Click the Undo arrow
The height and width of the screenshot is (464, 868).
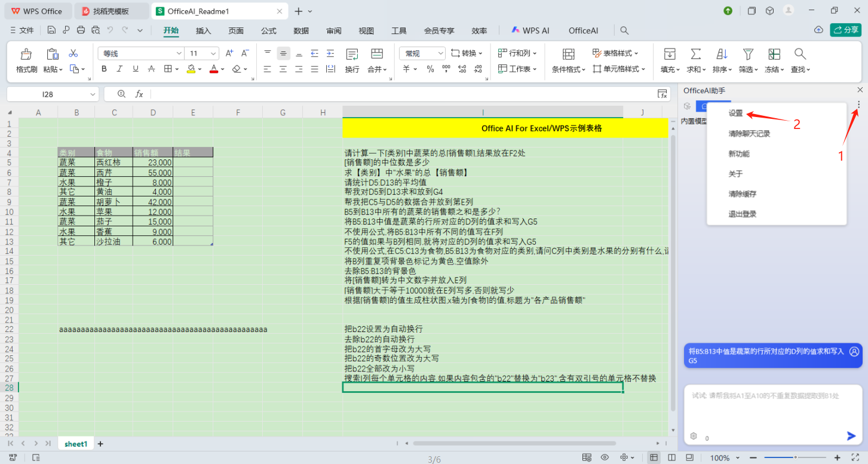click(x=110, y=30)
